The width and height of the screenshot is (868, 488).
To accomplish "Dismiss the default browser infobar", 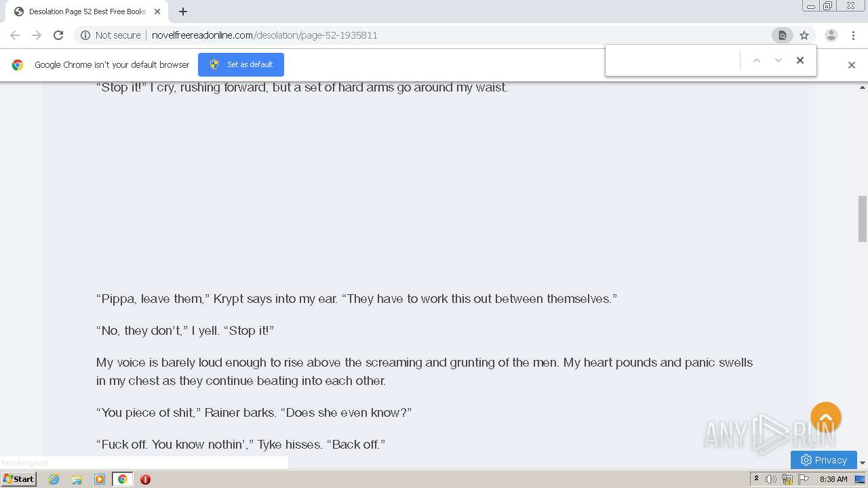I will coord(852,65).
